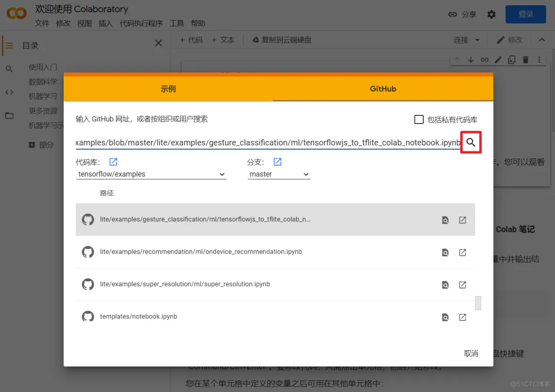Click 修改 pencil button in toolbar
Viewport: 555px width, 392px height.
tap(510, 40)
